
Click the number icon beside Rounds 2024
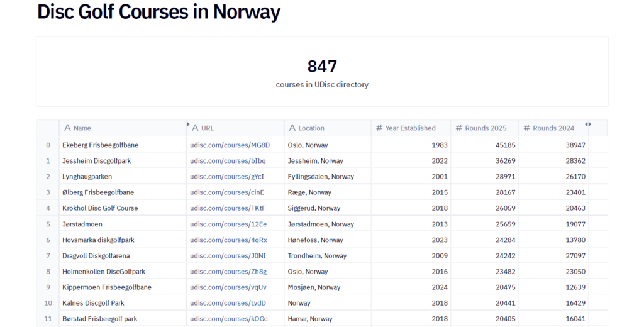[x=526, y=128]
